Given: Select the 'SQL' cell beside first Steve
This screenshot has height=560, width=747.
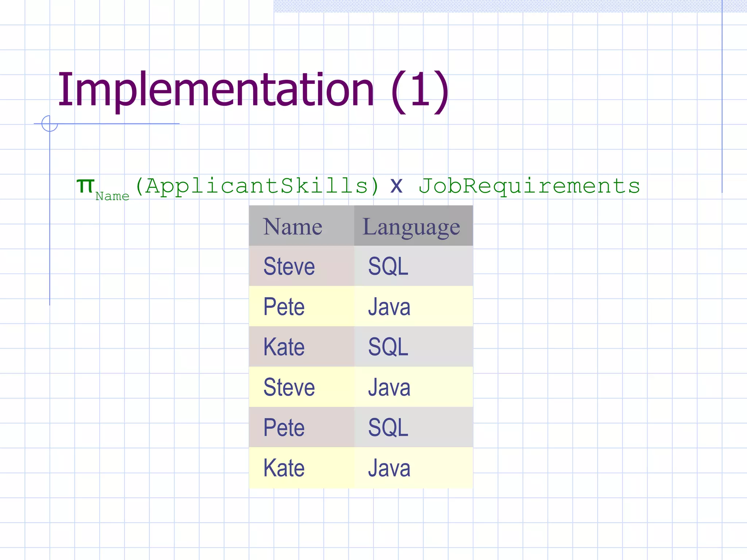Looking at the screenshot, I should [x=413, y=266].
